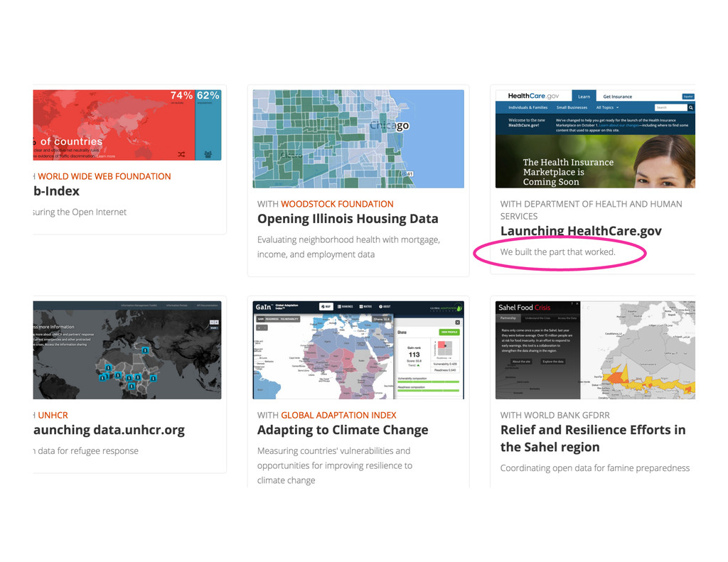Open the Chicago housing map thumbnail
This screenshot has height=562, width=728.
[358, 139]
